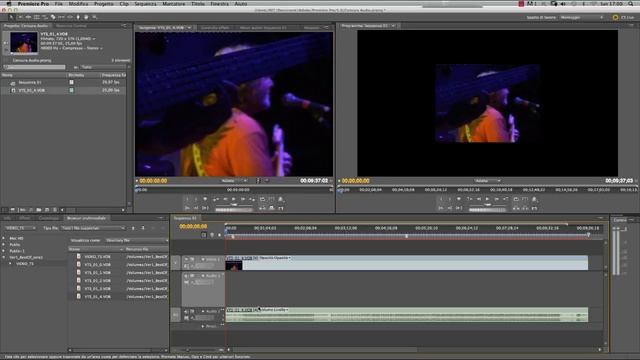
Task: Select the Pen tool in toolbar
Action: [x=78, y=17]
